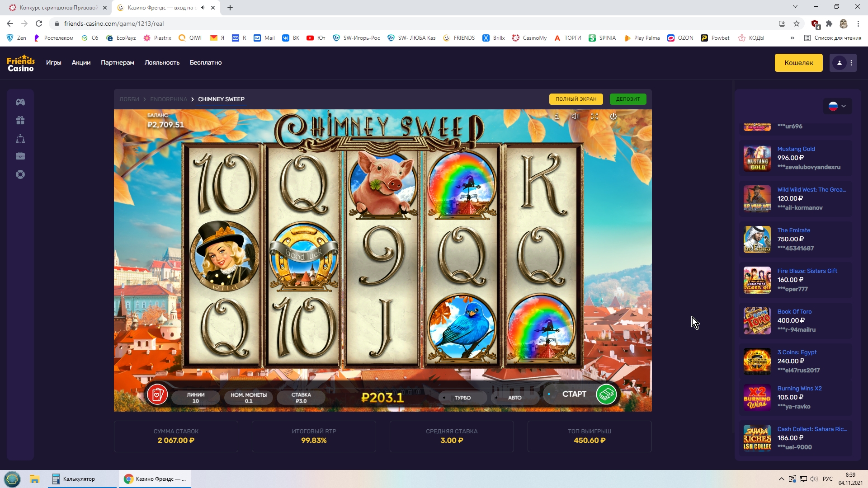Open the game info icon
Viewport: 868px width, 488px height.
point(557,117)
